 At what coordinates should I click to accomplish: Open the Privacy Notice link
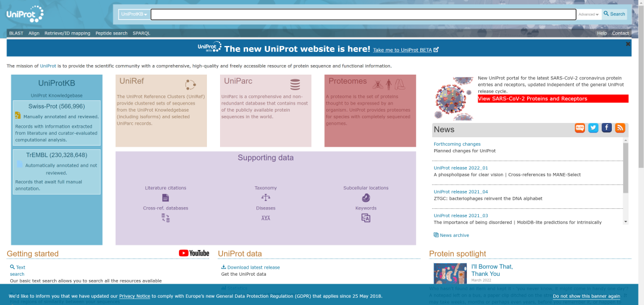pos(135,296)
